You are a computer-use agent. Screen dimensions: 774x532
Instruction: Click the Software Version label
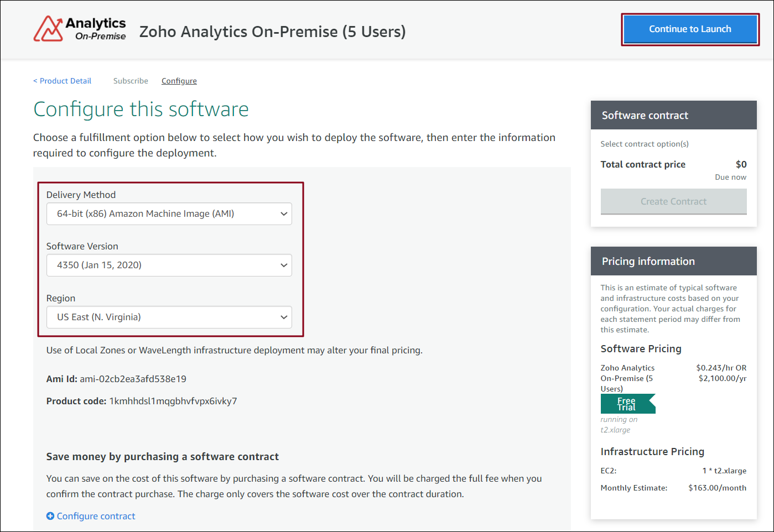tap(82, 246)
